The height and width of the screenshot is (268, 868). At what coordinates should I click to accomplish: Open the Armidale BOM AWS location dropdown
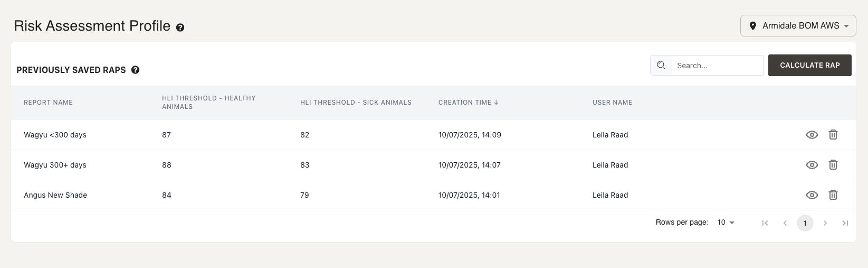click(x=798, y=25)
